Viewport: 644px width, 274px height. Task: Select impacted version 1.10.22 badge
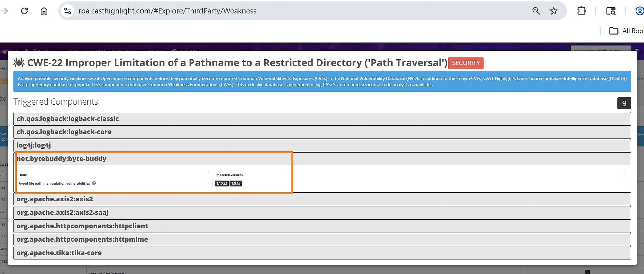(x=222, y=184)
